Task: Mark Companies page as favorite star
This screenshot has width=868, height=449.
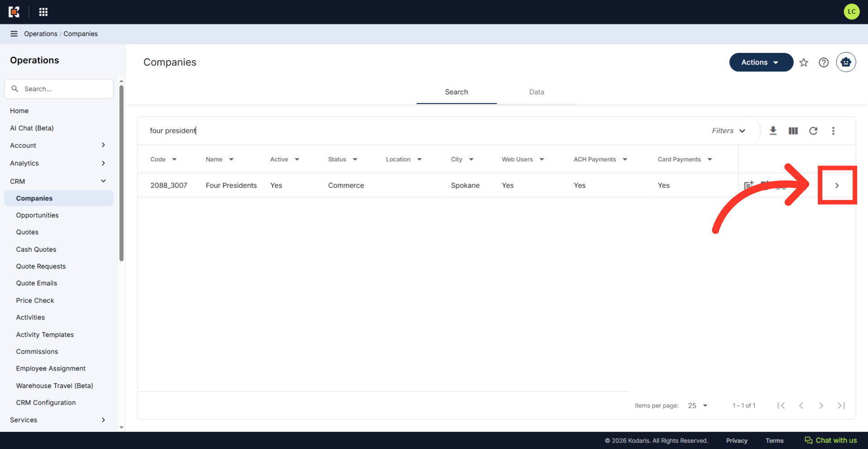Action: pos(803,62)
